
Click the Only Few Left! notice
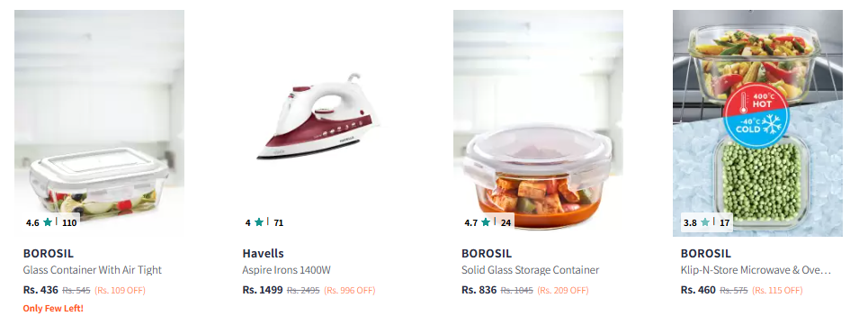pyautogui.click(x=53, y=308)
